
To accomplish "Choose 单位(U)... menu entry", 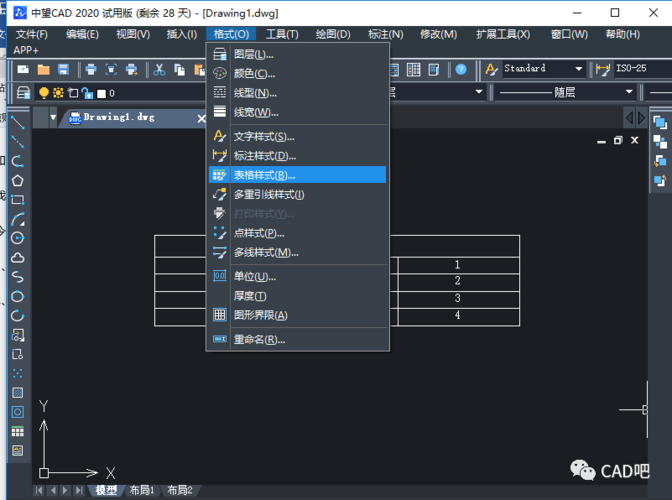I will pyautogui.click(x=297, y=276).
